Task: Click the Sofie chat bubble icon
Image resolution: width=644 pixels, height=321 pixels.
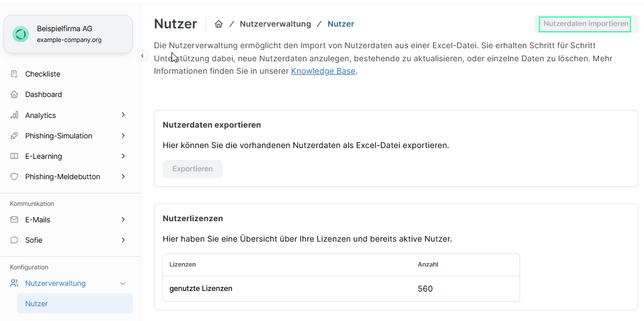Action: (14, 240)
